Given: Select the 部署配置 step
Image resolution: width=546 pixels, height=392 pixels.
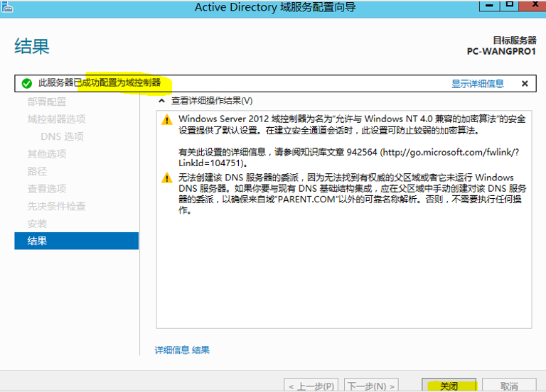Looking at the screenshot, I should [47, 102].
